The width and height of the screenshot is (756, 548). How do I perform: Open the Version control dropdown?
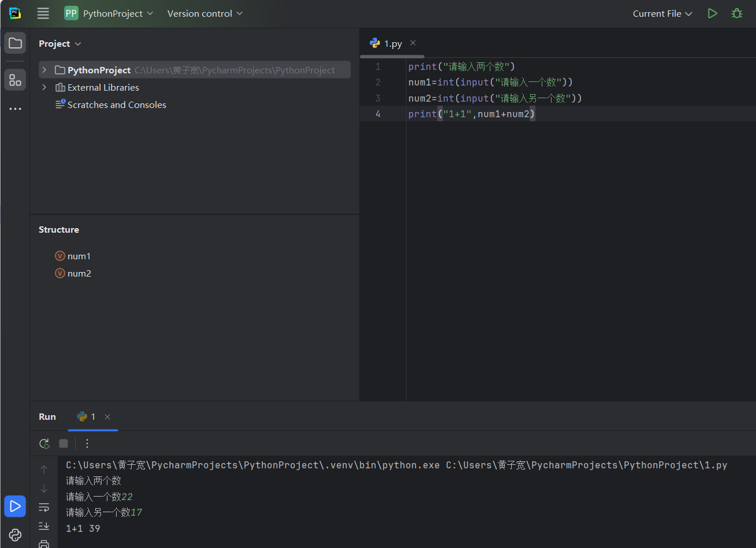[x=205, y=13]
